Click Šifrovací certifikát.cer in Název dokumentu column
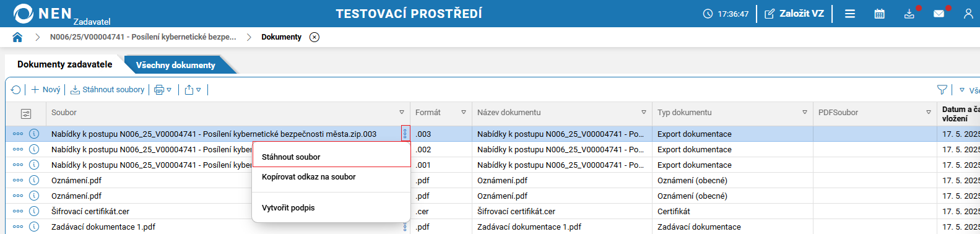 click(x=516, y=211)
